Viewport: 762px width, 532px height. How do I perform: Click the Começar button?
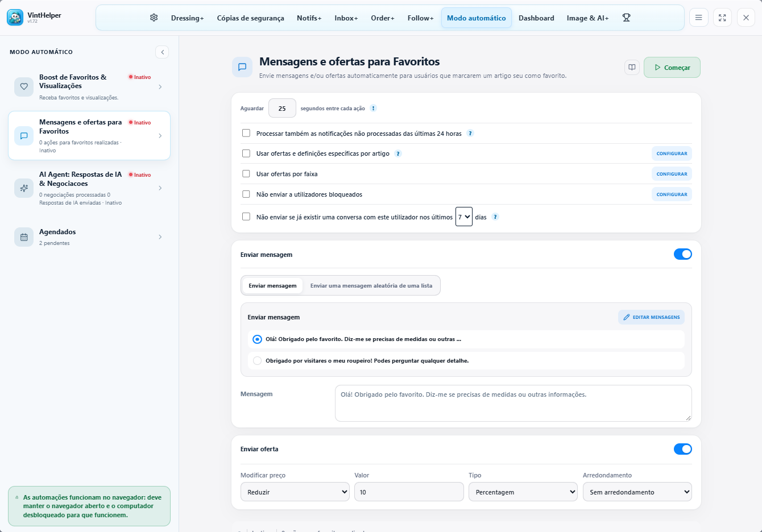click(672, 67)
